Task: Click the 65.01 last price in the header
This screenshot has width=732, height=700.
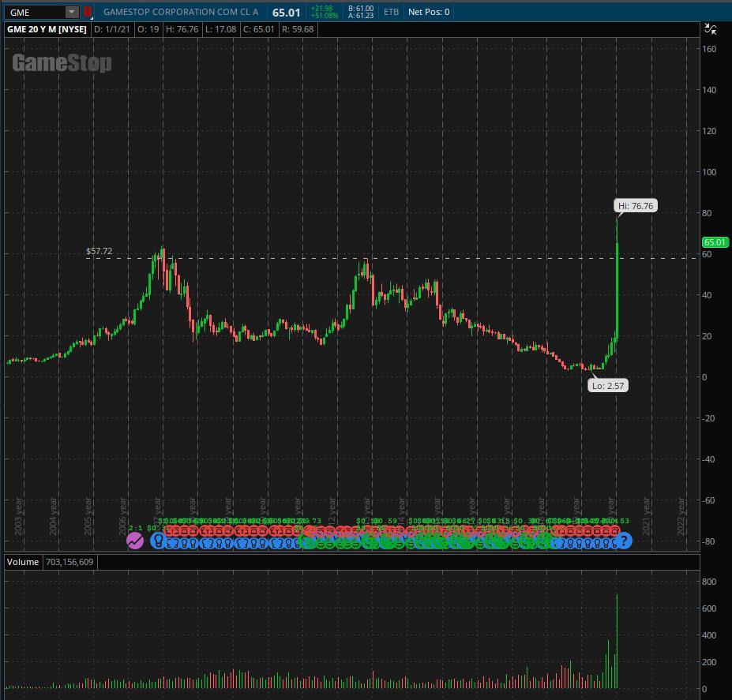Action: coord(288,12)
